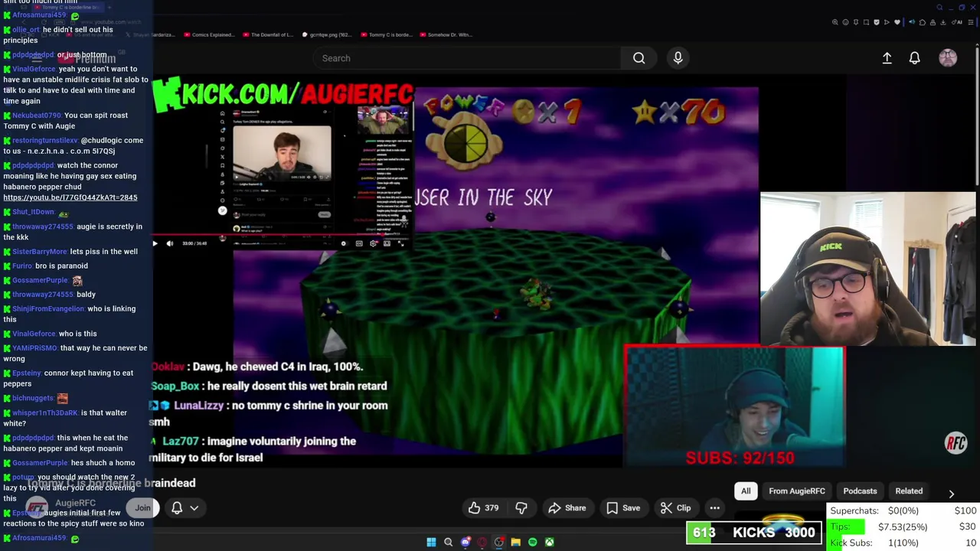
Task: Switch to Somehow Dr. Witn... tab
Action: (x=445, y=34)
